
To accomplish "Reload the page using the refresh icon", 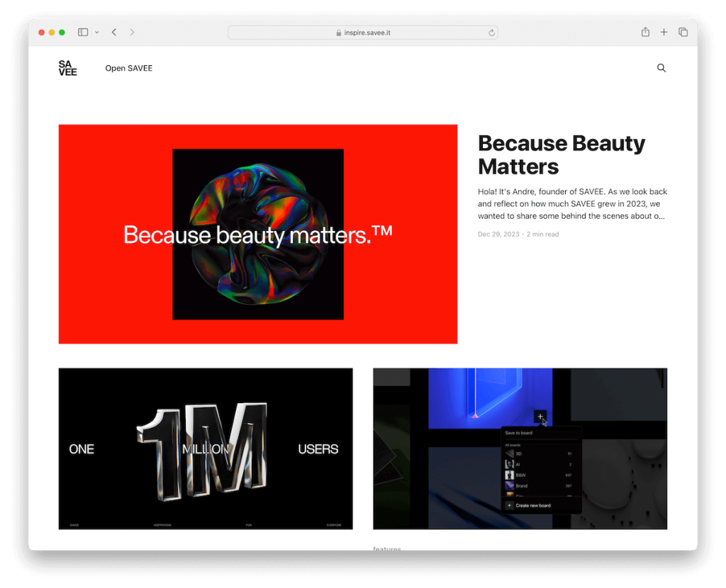I will (491, 33).
